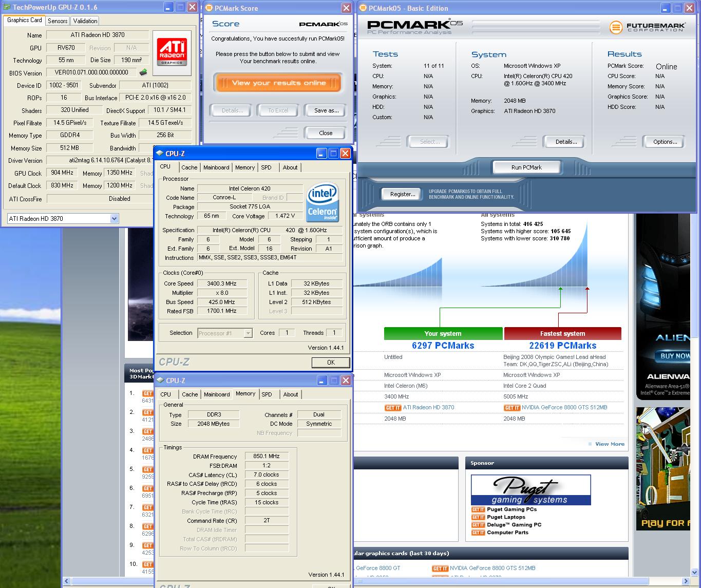
Task: Open NVIDIA GeForce 8800 GTS 512MB link under fastest system
Action: point(564,408)
